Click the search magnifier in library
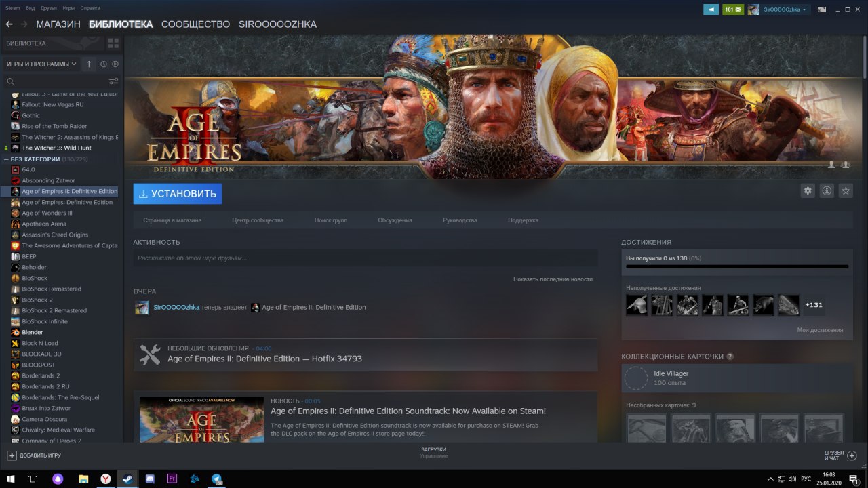 pyautogui.click(x=10, y=81)
